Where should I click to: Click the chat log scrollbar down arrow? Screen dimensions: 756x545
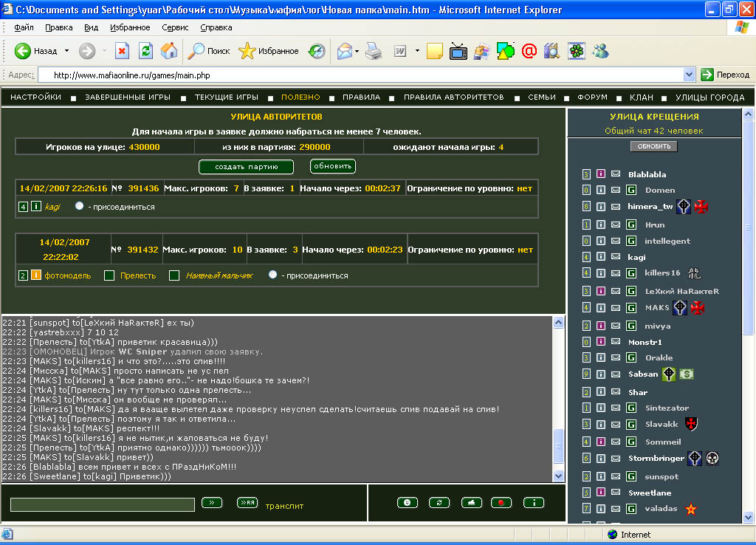(x=558, y=476)
